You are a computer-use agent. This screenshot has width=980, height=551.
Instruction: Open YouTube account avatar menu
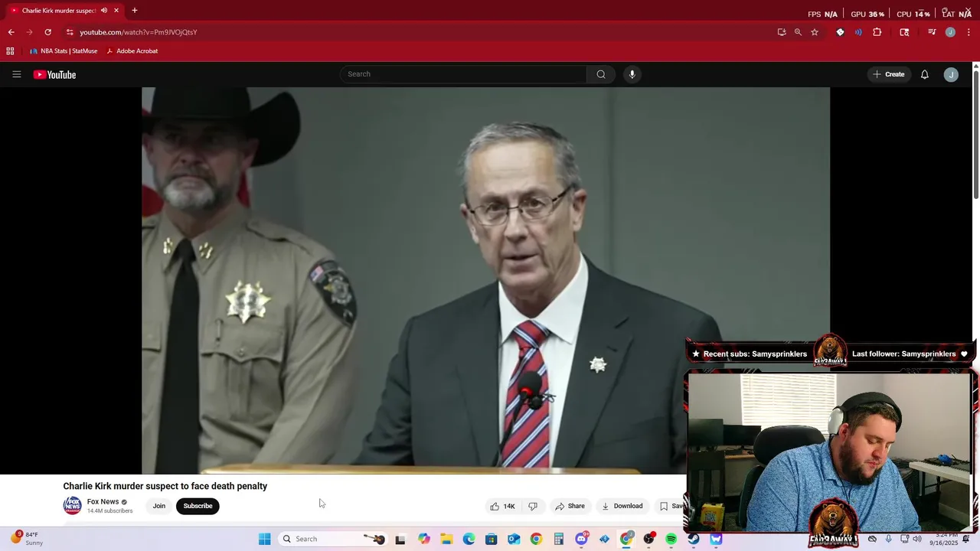[951, 74]
